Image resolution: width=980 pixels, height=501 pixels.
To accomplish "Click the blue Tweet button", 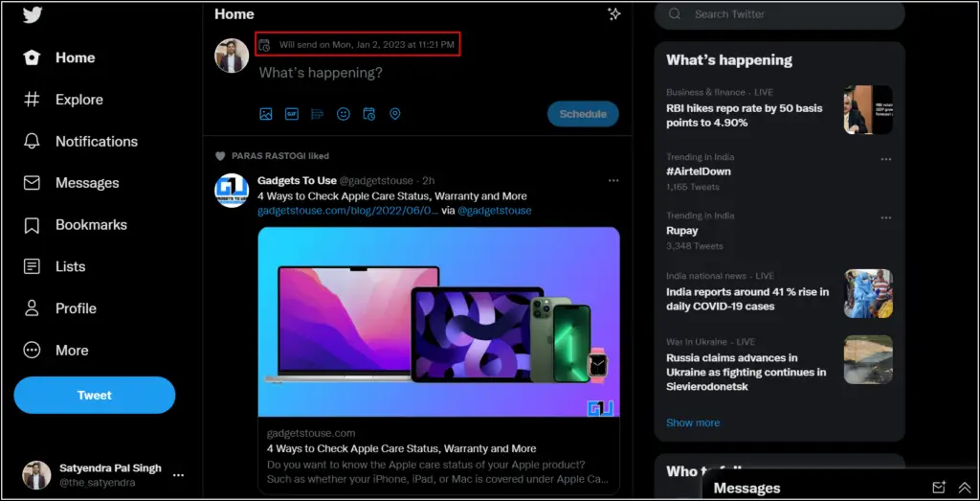I will 95,396.
